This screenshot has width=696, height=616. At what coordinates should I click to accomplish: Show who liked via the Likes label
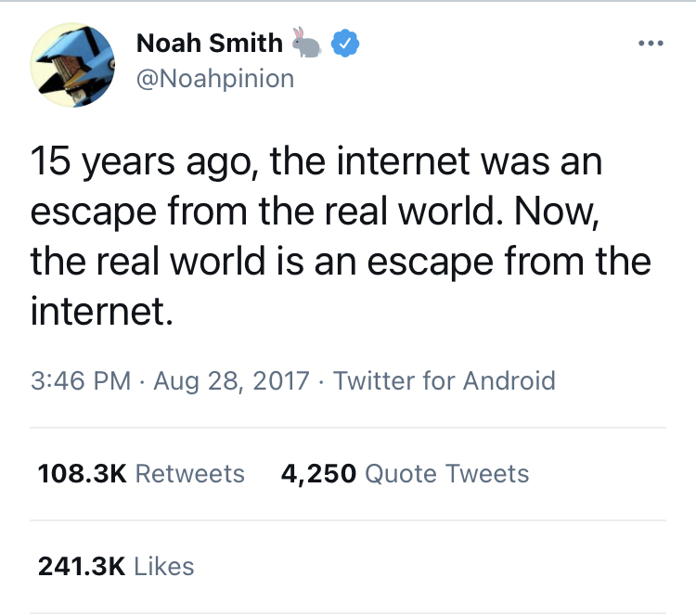point(164,566)
